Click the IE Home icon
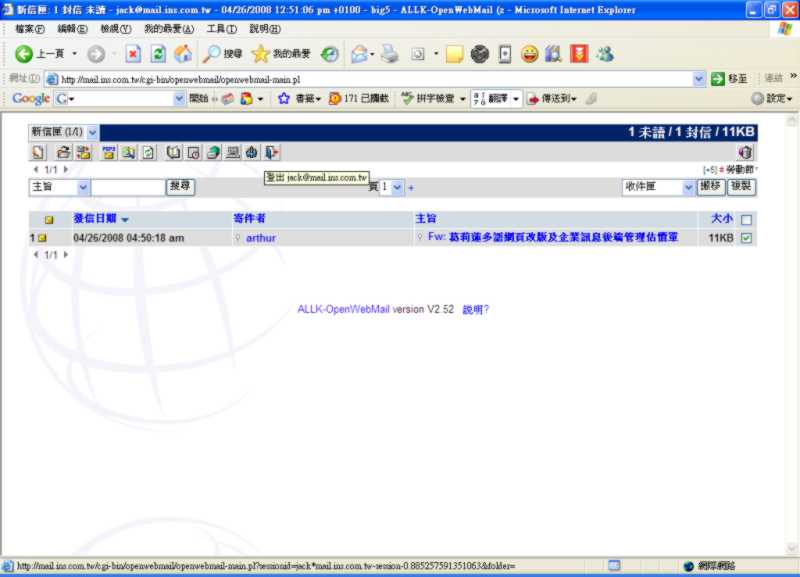The height and width of the screenshot is (577, 800). [x=183, y=54]
